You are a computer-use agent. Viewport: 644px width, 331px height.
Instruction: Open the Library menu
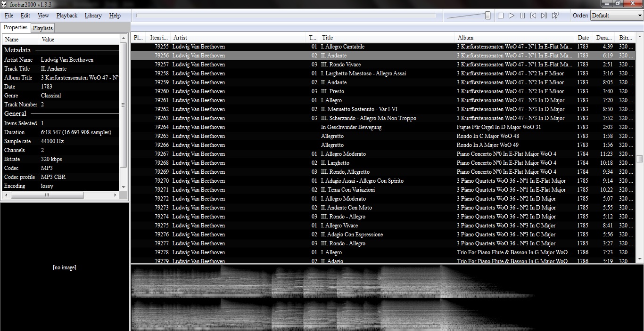[93, 16]
